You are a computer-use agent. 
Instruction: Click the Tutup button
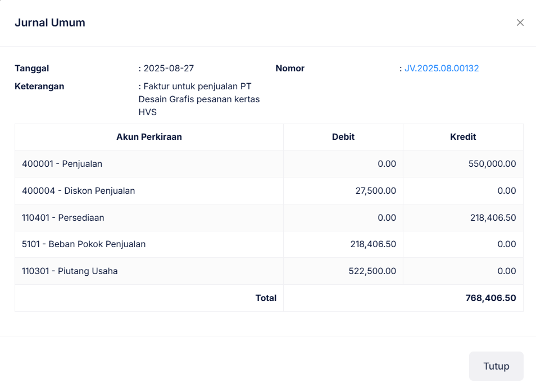[496, 366]
